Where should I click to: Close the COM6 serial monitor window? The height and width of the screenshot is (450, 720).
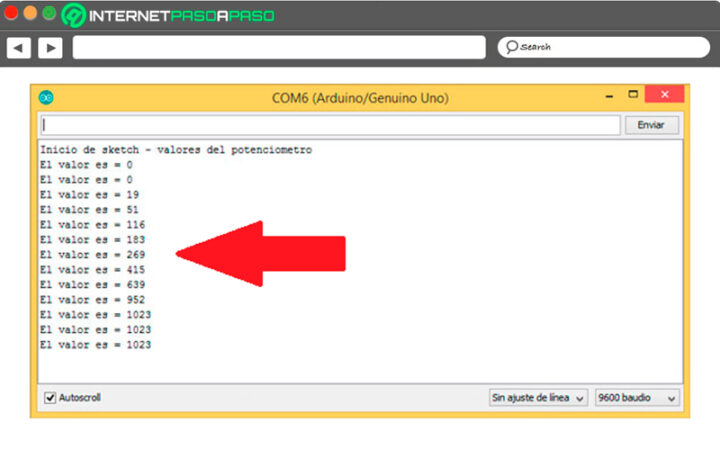point(663,96)
